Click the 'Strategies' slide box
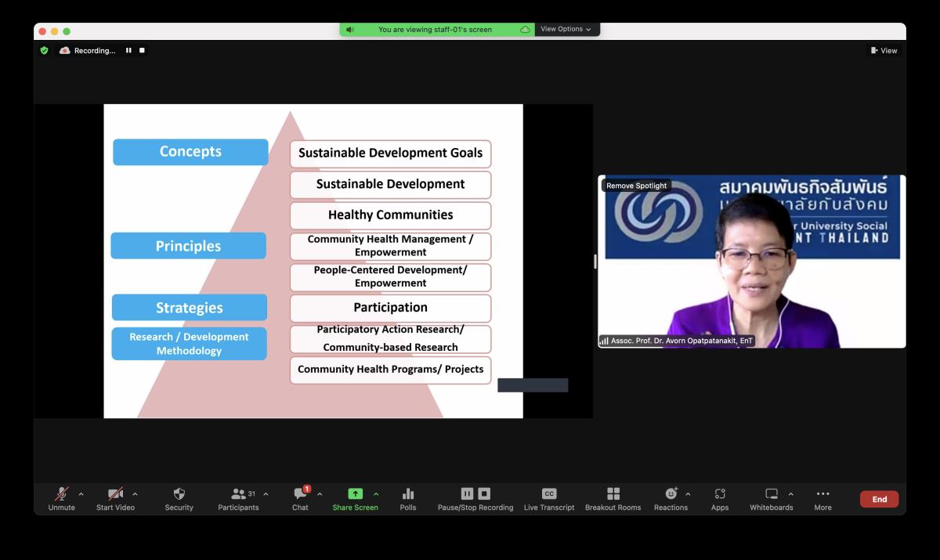This screenshot has width=940, height=560. click(x=189, y=307)
